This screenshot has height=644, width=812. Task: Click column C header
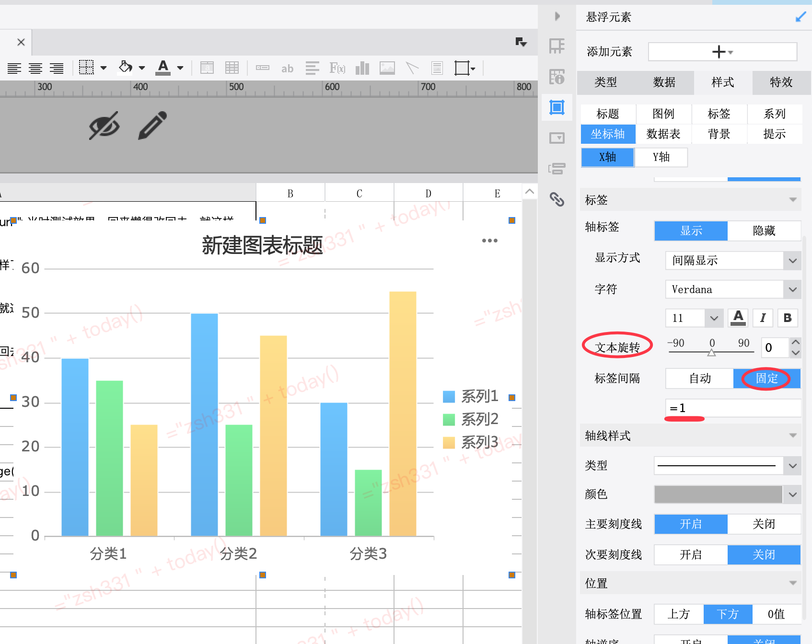coord(360,194)
